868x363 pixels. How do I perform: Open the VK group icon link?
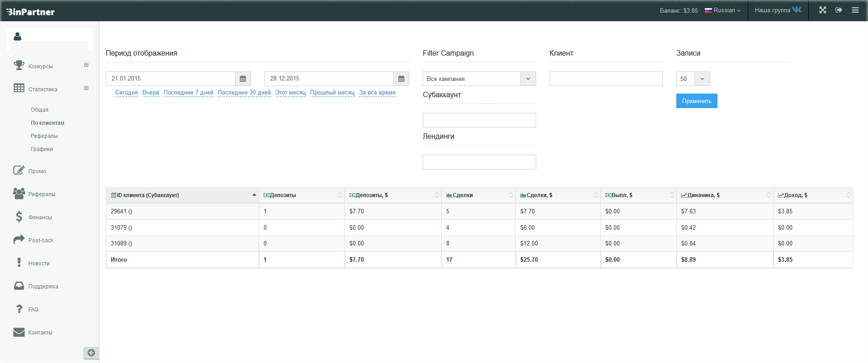coord(797,9)
